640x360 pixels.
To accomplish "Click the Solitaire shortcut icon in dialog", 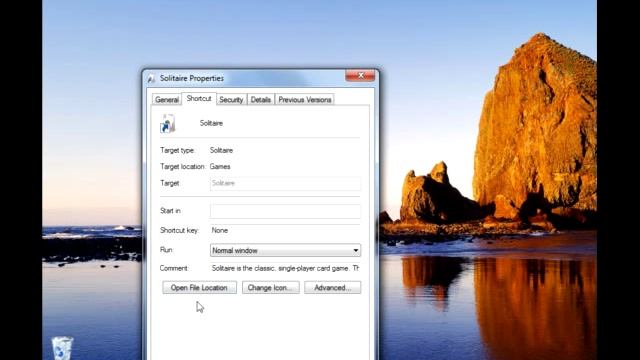I will click(167, 124).
